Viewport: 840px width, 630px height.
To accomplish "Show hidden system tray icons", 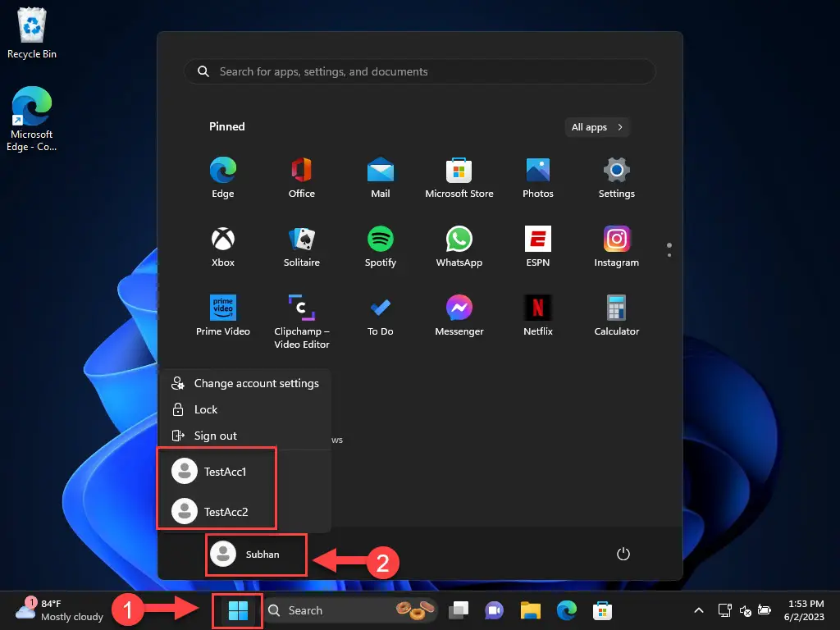I will 699,610.
